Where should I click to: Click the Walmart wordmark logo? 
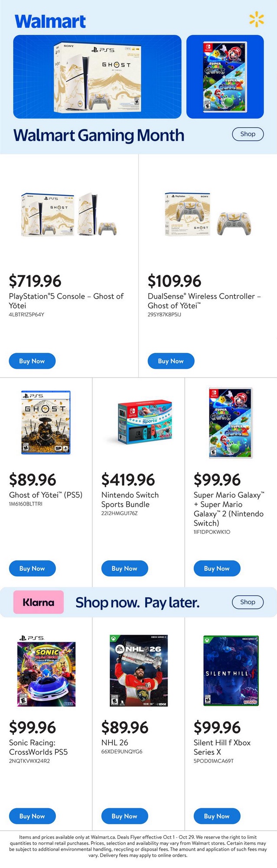(50, 21)
